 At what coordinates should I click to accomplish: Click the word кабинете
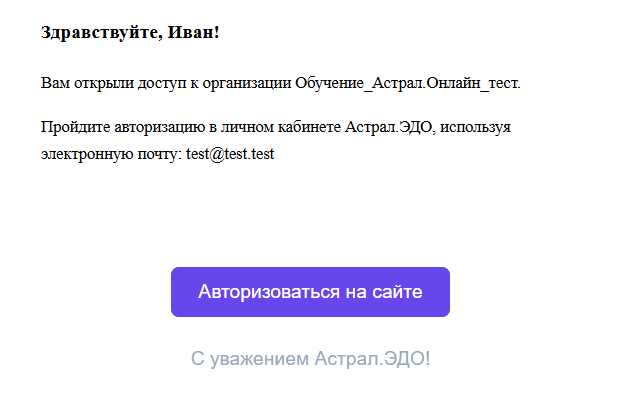[309, 127]
